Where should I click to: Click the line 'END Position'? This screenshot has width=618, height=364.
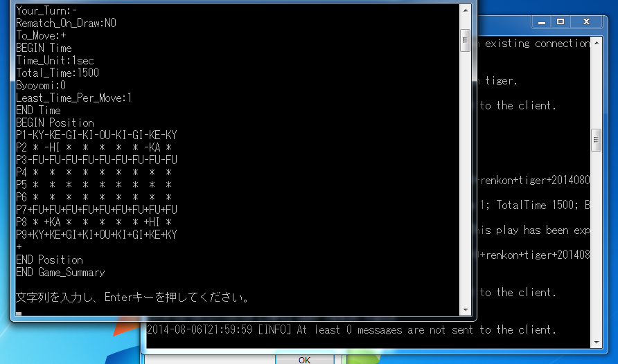click(x=50, y=260)
